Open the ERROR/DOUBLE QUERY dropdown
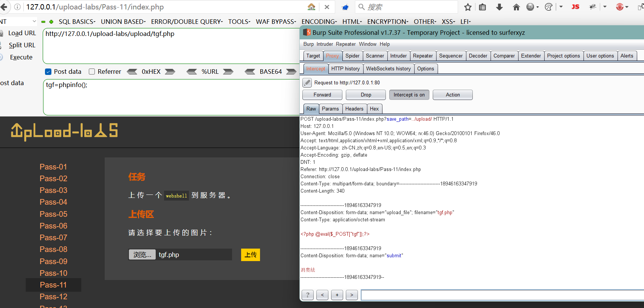 pos(187,22)
